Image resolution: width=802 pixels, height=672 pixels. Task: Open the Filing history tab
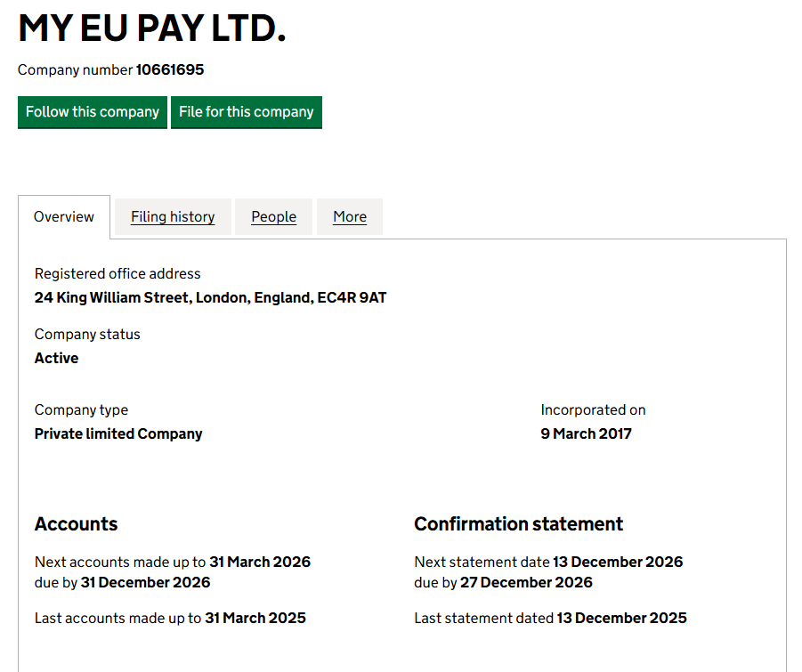point(173,217)
